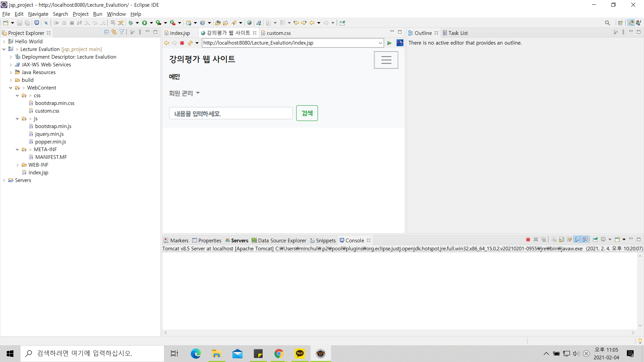Screen dimensions: 644x362
Task: Click the Debug bug icon in toolbar
Action: [131, 23]
